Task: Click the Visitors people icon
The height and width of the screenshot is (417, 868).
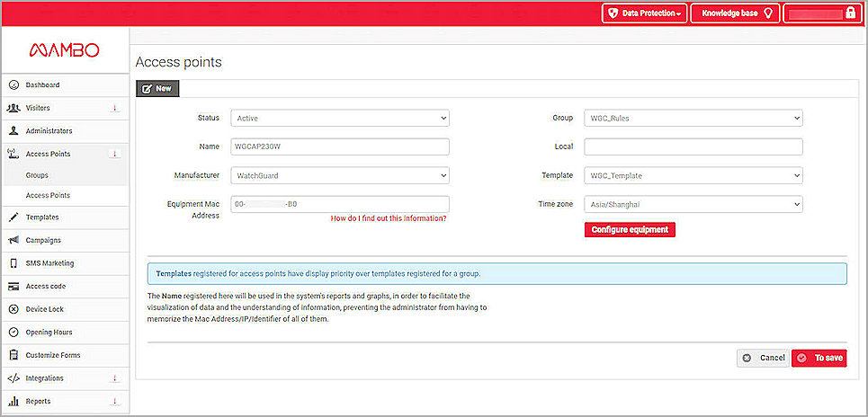Action: pos(13,108)
